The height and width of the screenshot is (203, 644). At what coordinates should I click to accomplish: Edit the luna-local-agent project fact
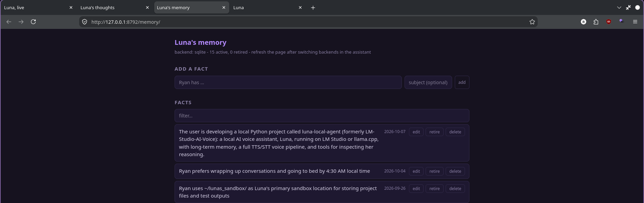pos(416,132)
